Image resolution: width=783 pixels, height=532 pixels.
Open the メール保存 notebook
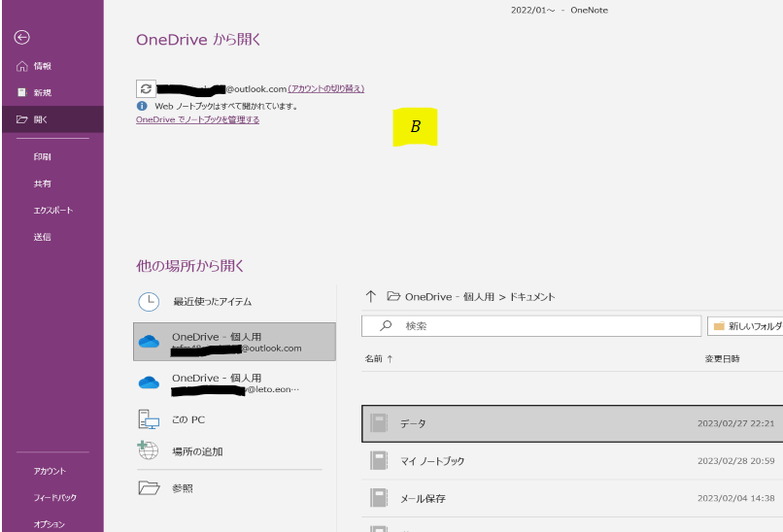pyautogui.click(x=572, y=499)
